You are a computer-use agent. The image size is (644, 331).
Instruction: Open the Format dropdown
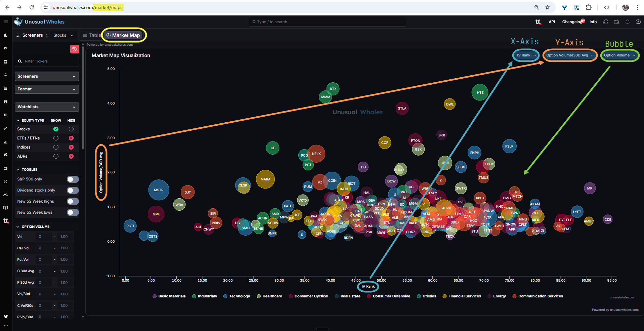(x=47, y=89)
